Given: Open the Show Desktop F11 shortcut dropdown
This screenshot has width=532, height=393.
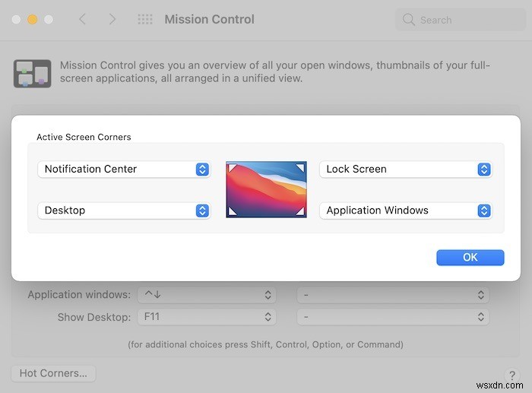Looking at the screenshot, I should pyautogui.click(x=207, y=317).
